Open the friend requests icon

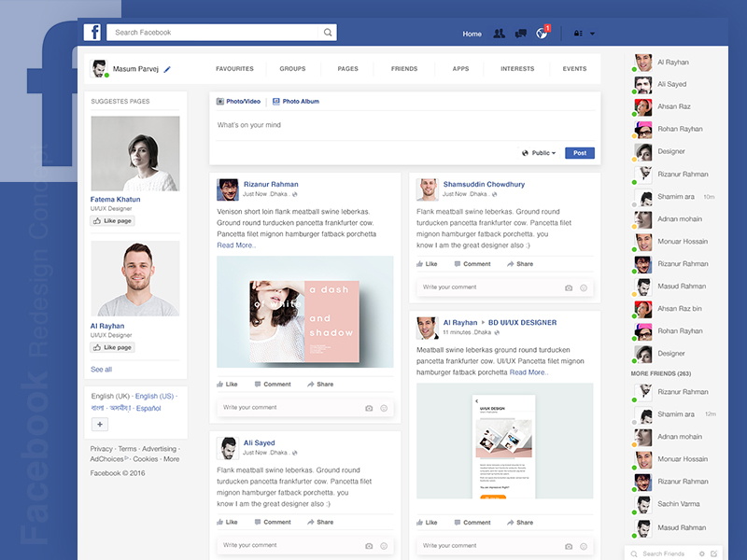[x=499, y=34]
